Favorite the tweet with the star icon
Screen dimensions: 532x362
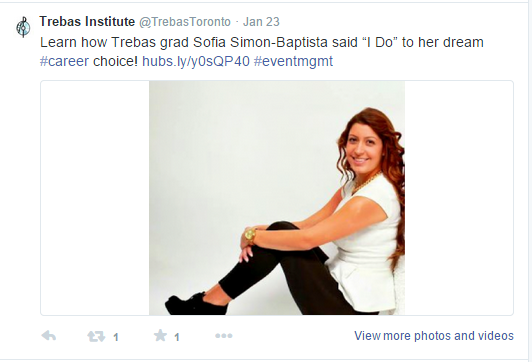pos(160,335)
